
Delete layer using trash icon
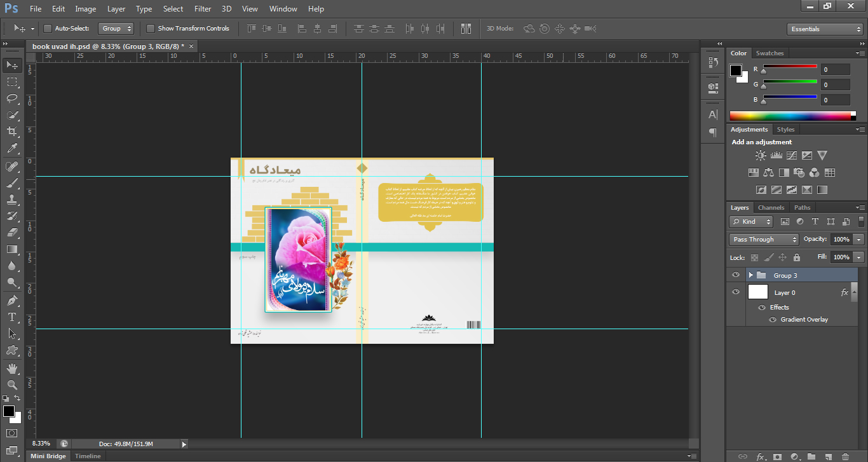(845, 456)
